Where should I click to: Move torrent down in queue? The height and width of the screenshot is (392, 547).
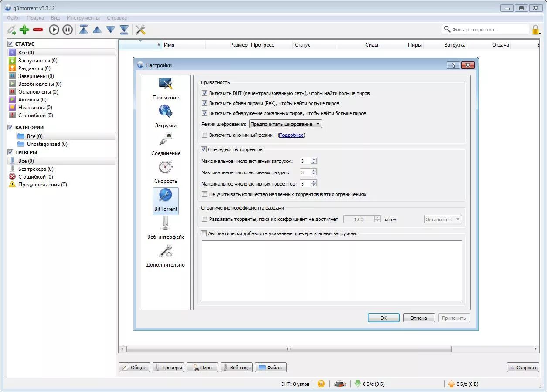coord(111,30)
